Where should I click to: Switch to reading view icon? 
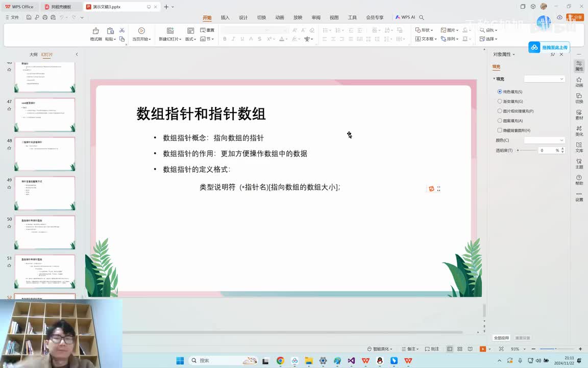coord(470,349)
